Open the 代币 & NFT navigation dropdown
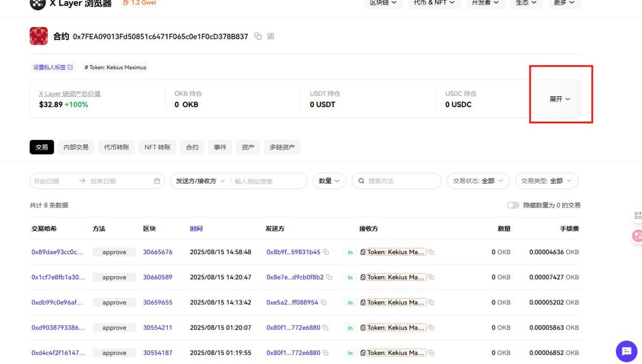 434,3
